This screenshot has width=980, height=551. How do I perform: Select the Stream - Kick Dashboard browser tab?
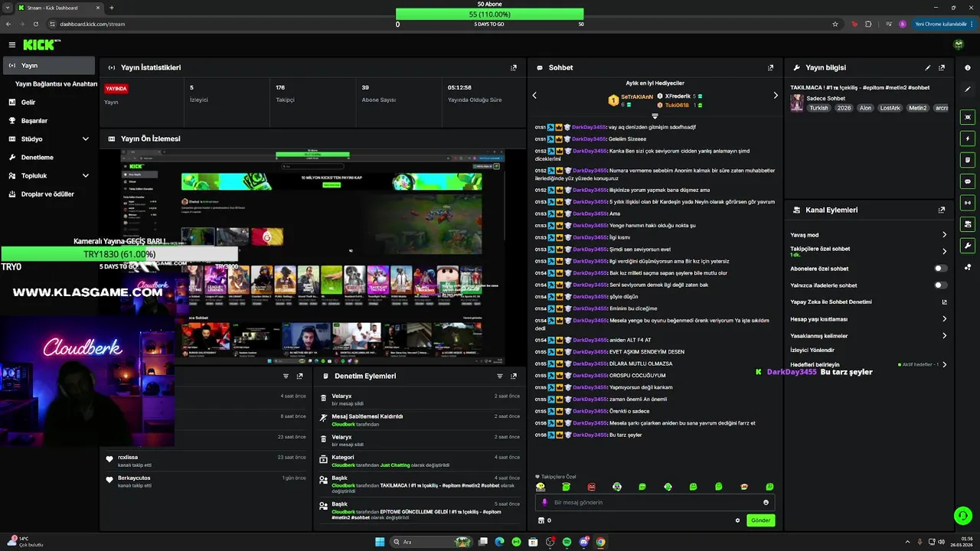tap(59, 8)
